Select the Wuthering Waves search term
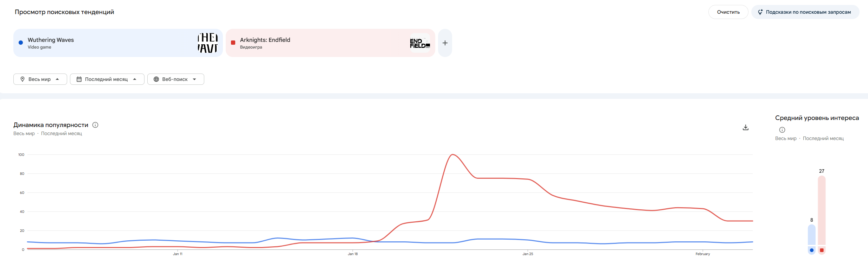Image resolution: width=868 pixels, height=266 pixels. [x=51, y=40]
